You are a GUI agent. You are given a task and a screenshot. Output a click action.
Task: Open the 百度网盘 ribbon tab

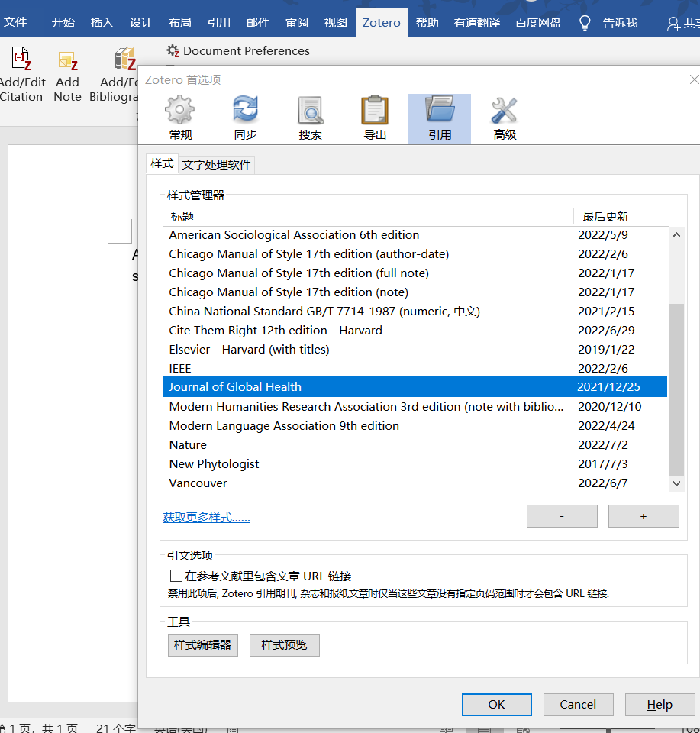(538, 22)
